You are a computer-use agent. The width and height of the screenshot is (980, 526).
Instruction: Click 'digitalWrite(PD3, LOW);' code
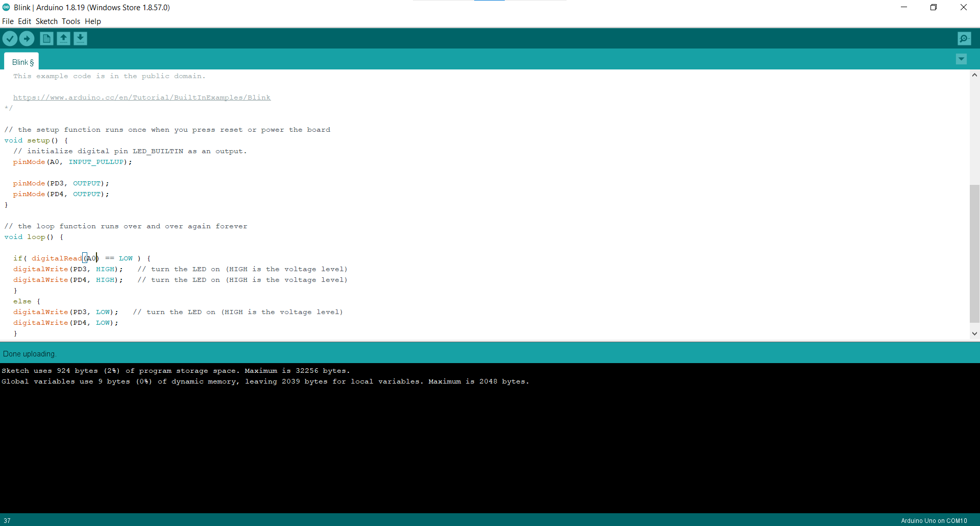pyautogui.click(x=66, y=312)
